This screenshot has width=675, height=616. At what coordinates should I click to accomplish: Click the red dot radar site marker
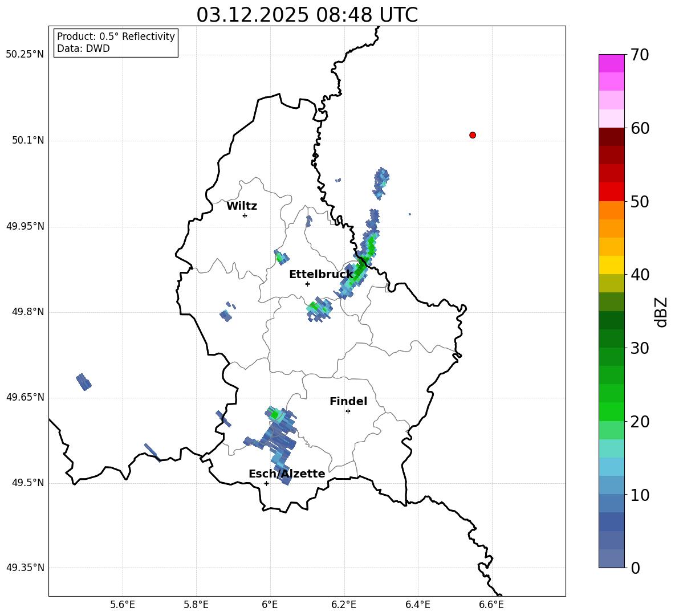pyautogui.click(x=473, y=135)
